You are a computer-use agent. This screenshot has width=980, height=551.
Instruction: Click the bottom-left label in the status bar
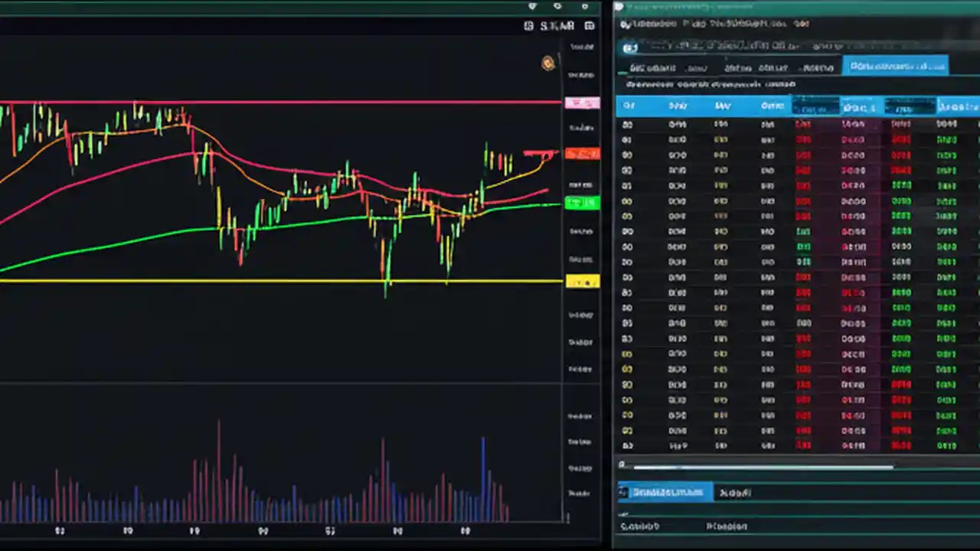click(642, 527)
